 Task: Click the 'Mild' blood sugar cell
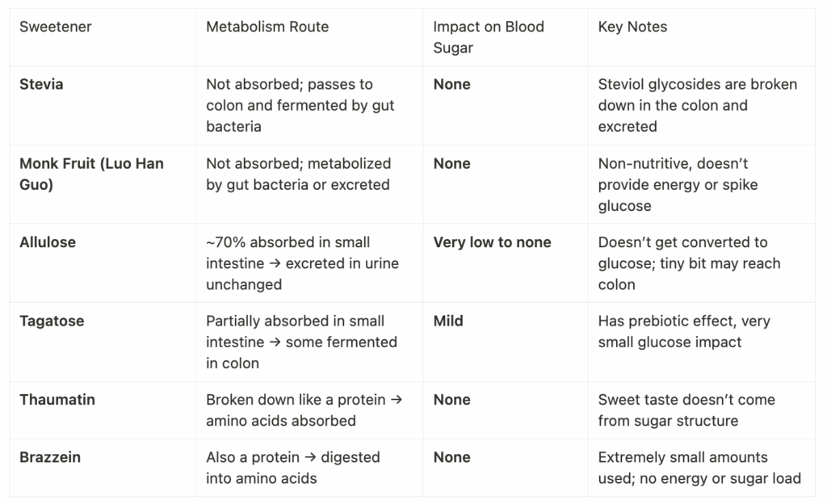[x=448, y=321]
